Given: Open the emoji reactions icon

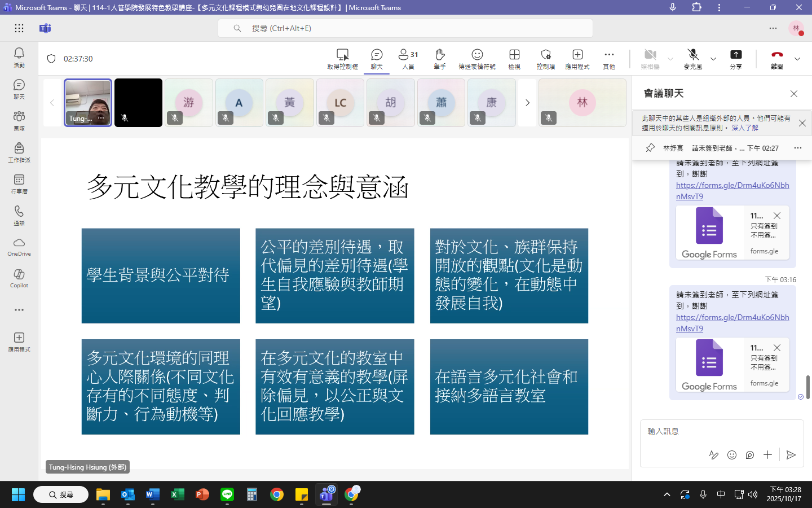Looking at the screenshot, I should pyautogui.click(x=477, y=58).
